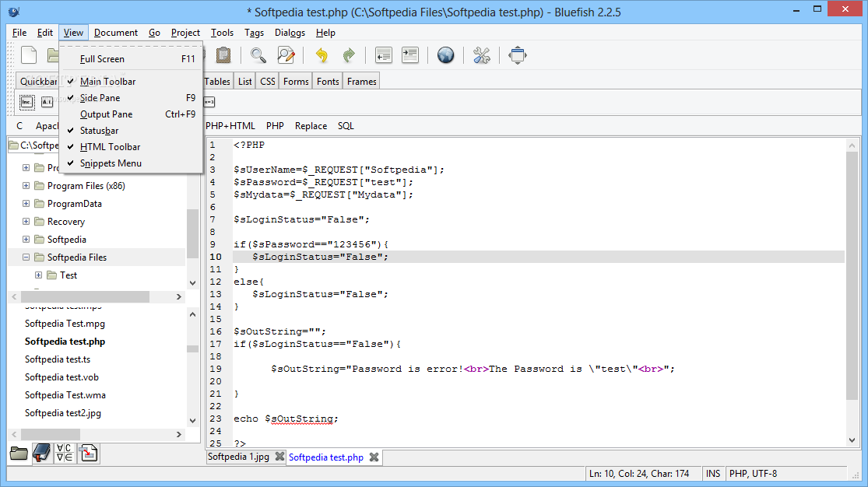
Task: Switch to the Forms toolbar tab
Action: (x=296, y=82)
